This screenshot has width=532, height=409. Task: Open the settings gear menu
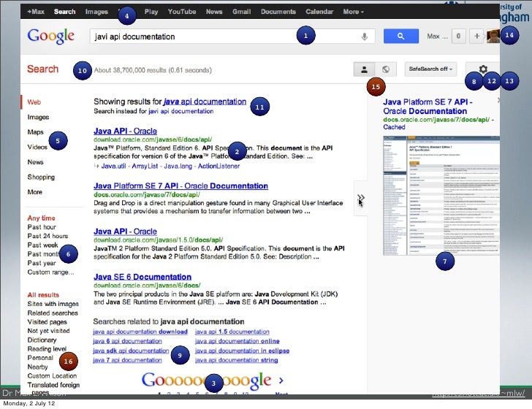pyautogui.click(x=483, y=69)
